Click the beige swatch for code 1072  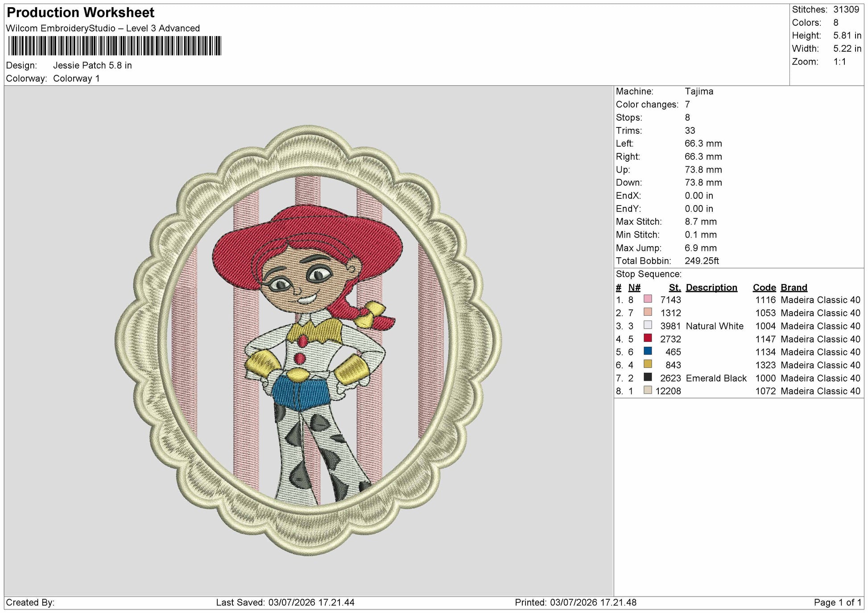tap(648, 390)
